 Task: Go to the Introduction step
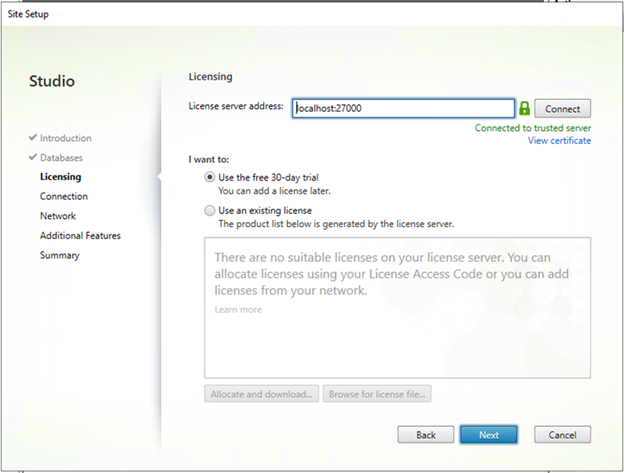click(x=66, y=138)
